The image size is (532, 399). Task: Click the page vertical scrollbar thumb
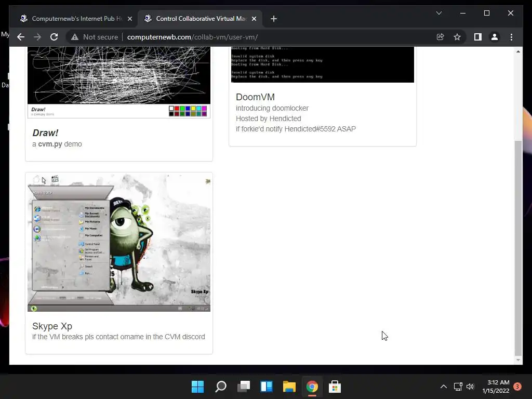point(518,248)
